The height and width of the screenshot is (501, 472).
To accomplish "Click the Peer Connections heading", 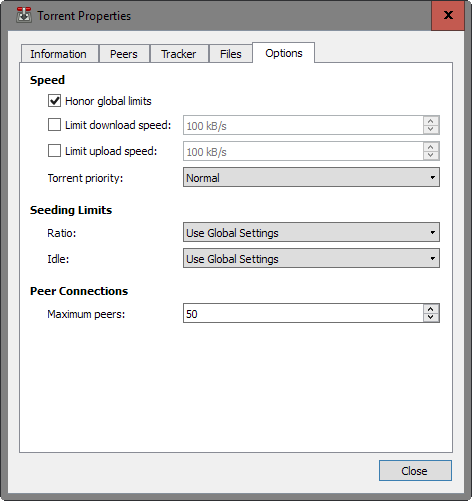I will 79,291.
